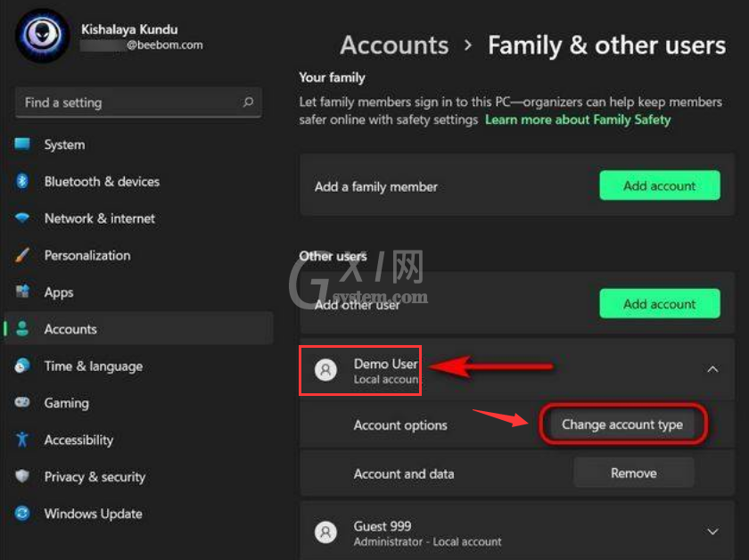
Task: Click Change account type button
Action: point(622,424)
